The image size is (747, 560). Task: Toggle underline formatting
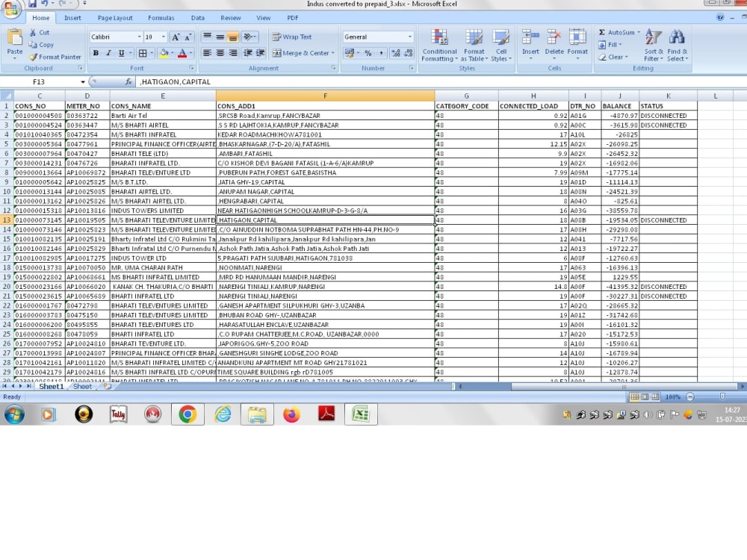tap(121, 53)
